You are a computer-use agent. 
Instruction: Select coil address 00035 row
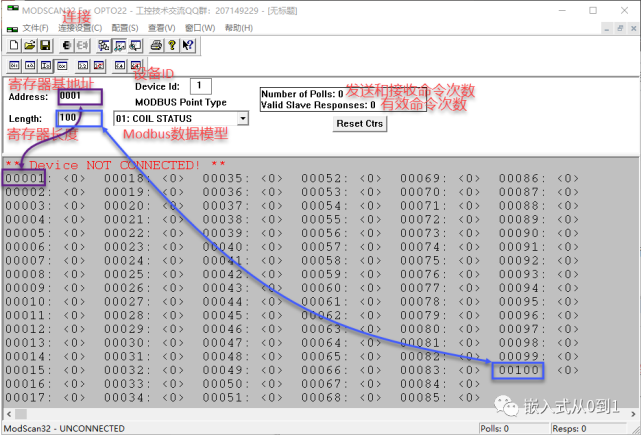tap(242, 178)
